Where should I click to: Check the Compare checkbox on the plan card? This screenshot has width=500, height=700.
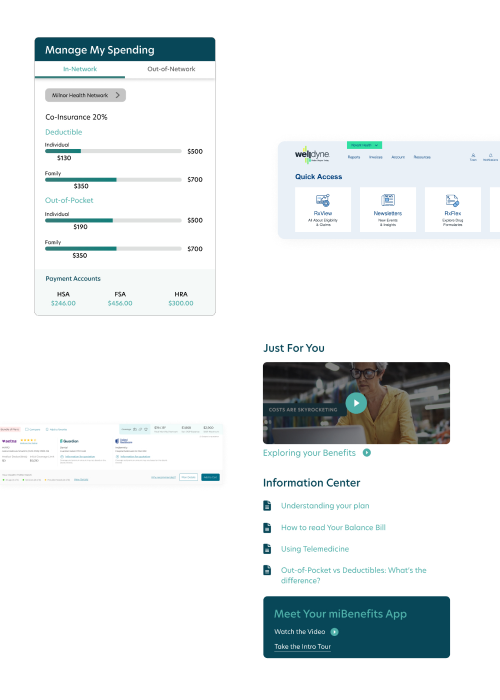[x=27, y=429]
